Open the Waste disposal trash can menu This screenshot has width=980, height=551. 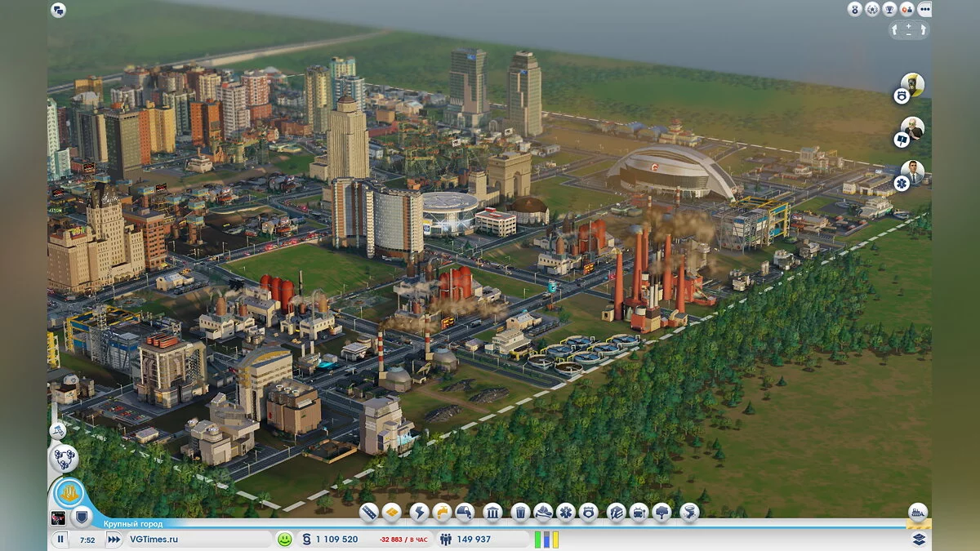(x=520, y=513)
